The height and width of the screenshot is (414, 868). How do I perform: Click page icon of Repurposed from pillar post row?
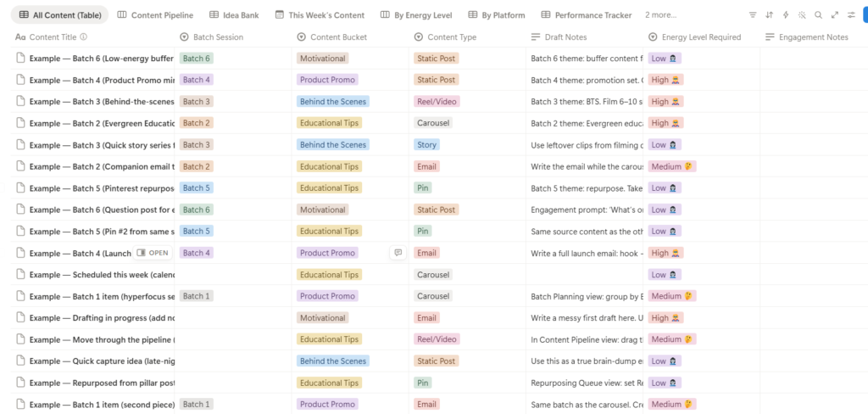(x=20, y=383)
